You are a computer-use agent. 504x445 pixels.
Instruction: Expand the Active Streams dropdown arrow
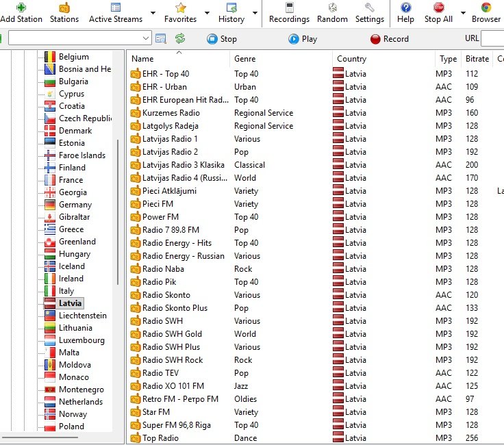[153, 13]
